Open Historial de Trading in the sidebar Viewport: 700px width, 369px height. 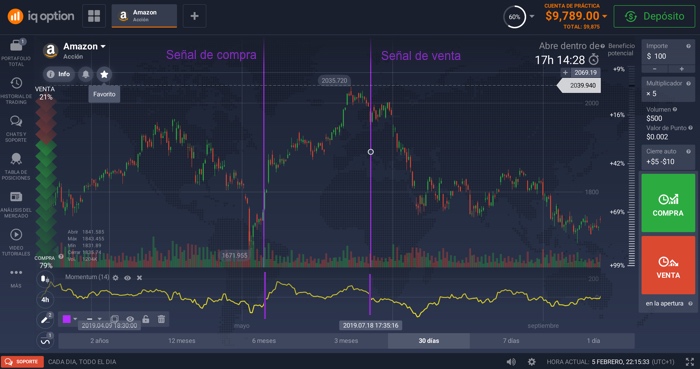[16, 90]
